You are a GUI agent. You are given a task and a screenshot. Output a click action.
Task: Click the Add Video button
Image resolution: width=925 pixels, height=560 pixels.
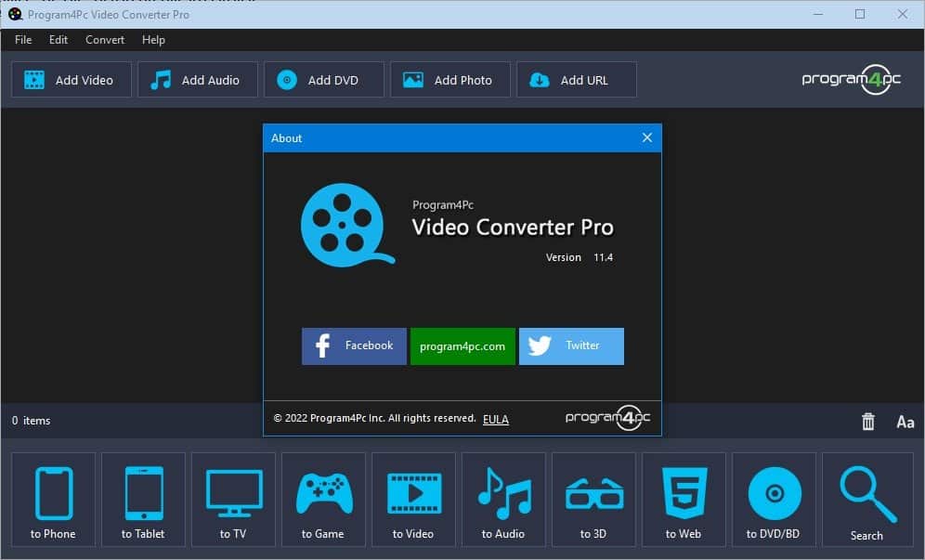pyautogui.click(x=72, y=80)
